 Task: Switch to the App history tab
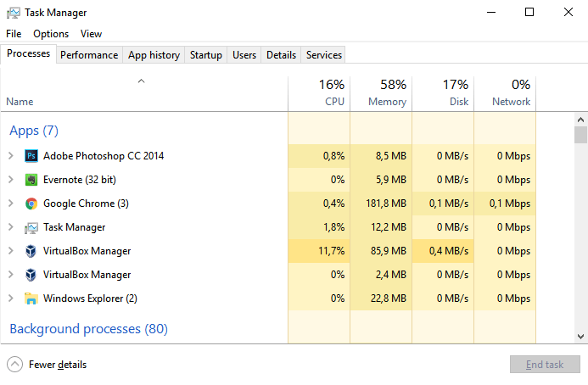coord(154,55)
